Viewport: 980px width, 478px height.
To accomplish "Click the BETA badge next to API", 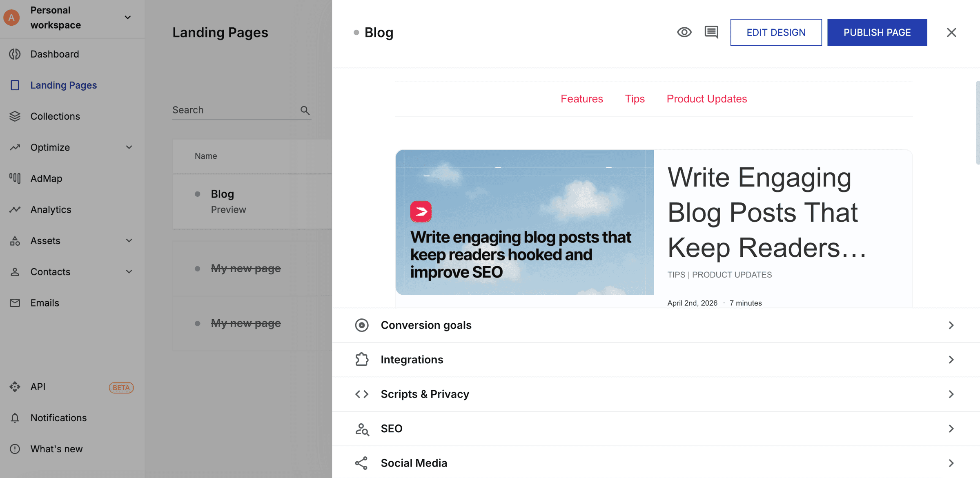I will coord(121,387).
